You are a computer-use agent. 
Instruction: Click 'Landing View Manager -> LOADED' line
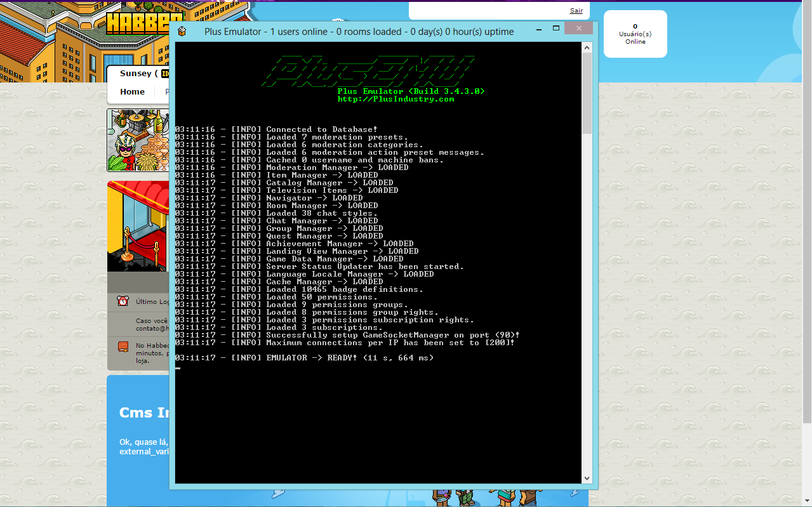296,251
